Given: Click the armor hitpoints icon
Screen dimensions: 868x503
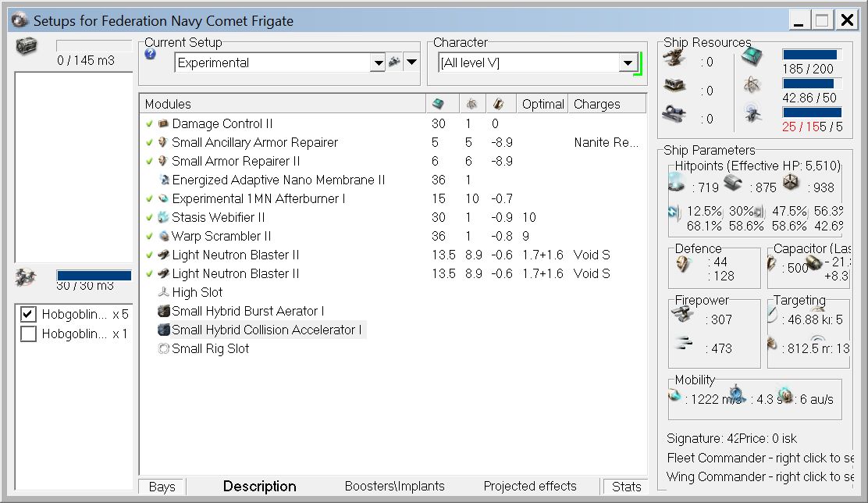Looking at the screenshot, I should coord(733,182).
